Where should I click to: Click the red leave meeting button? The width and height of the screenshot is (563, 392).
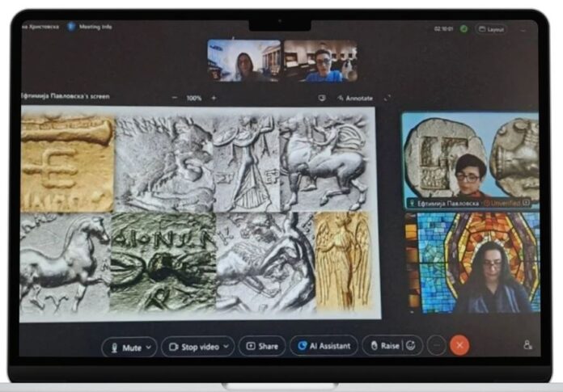coord(459,345)
